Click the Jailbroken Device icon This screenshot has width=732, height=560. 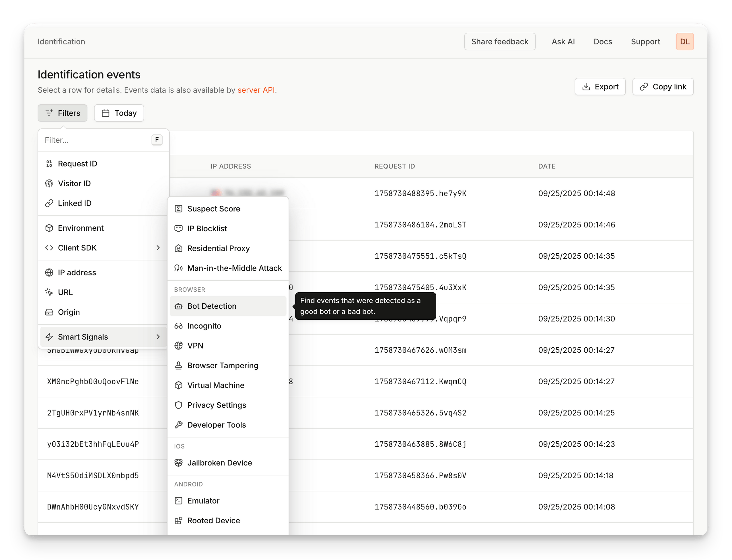(x=178, y=463)
